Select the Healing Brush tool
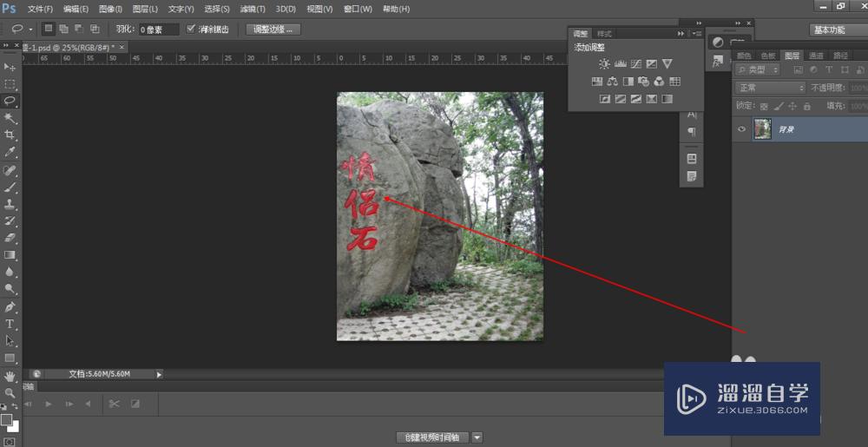 [x=10, y=170]
